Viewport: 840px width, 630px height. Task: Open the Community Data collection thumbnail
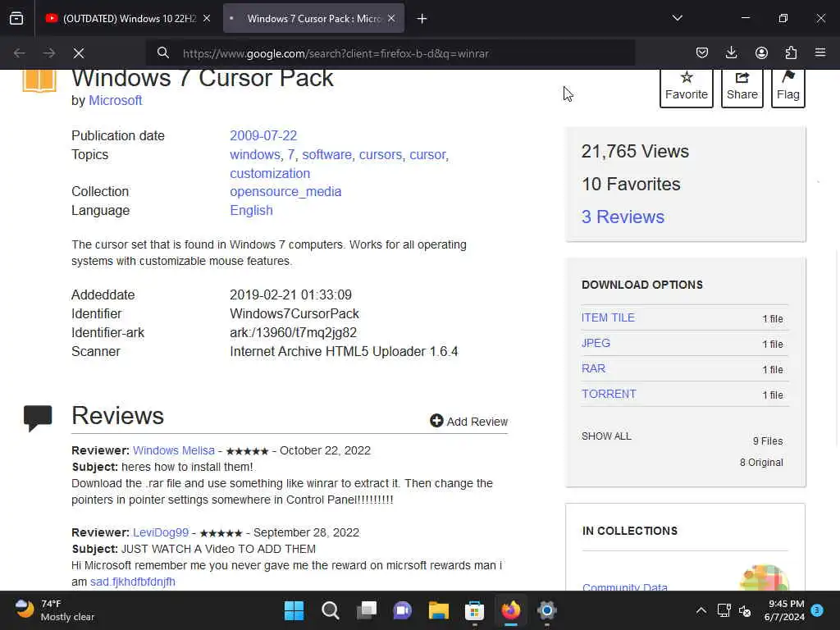[765, 577]
